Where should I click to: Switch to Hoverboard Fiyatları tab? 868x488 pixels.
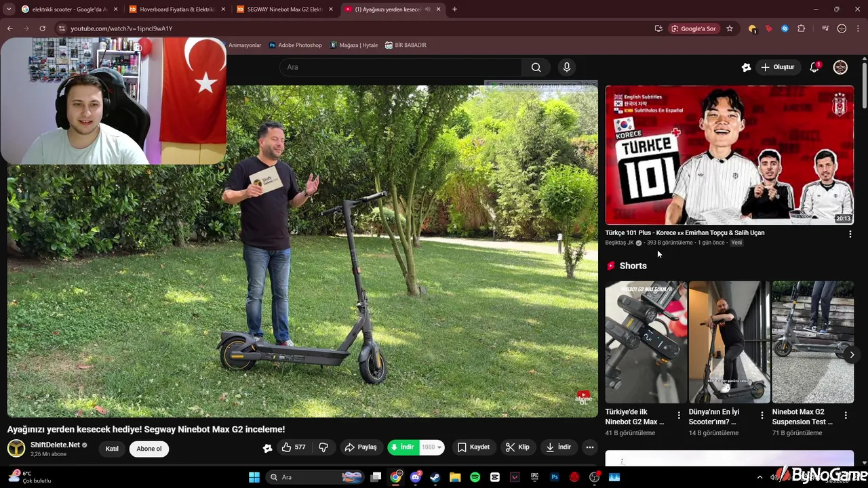(176, 9)
